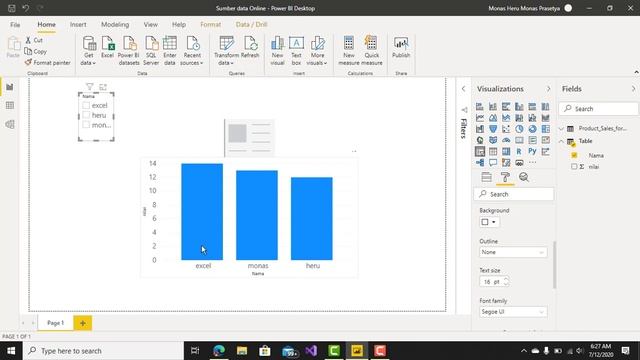Choose the R script visual
The width and height of the screenshot is (640, 360).
point(519,151)
